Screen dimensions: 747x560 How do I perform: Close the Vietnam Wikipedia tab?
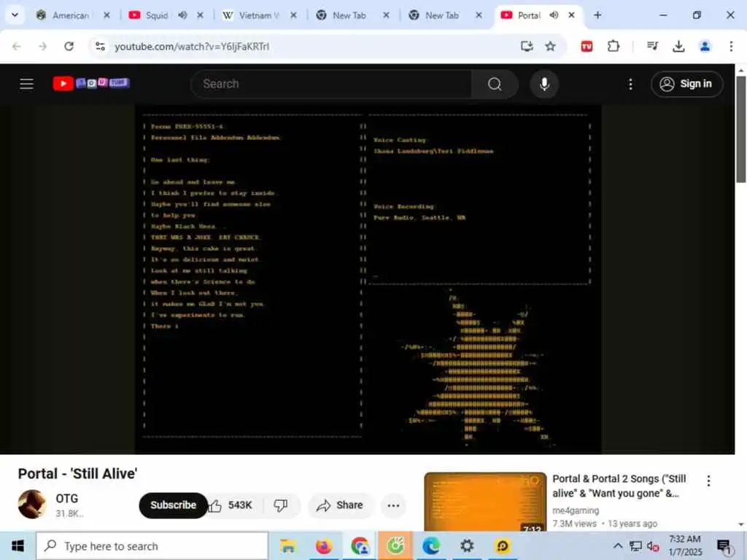(x=293, y=15)
